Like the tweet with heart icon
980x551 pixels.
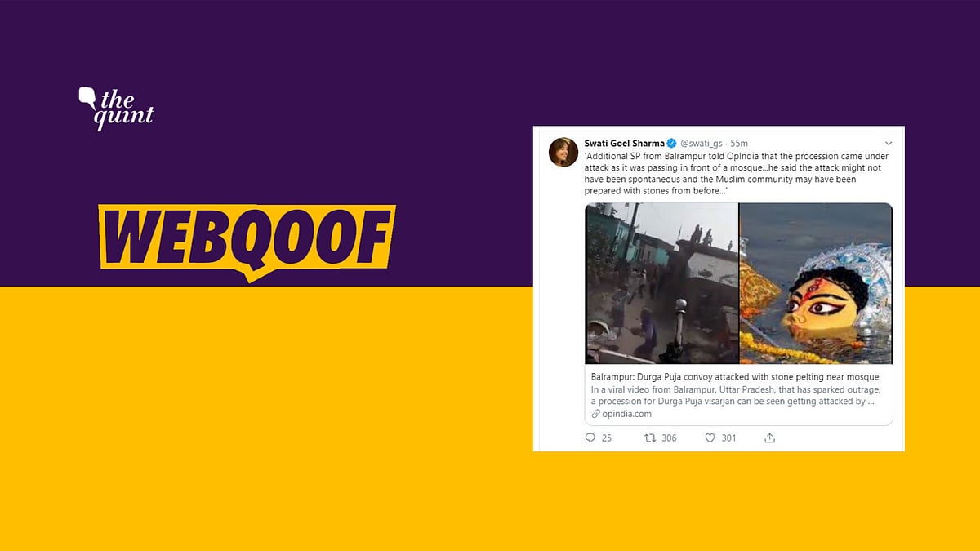click(x=710, y=438)
